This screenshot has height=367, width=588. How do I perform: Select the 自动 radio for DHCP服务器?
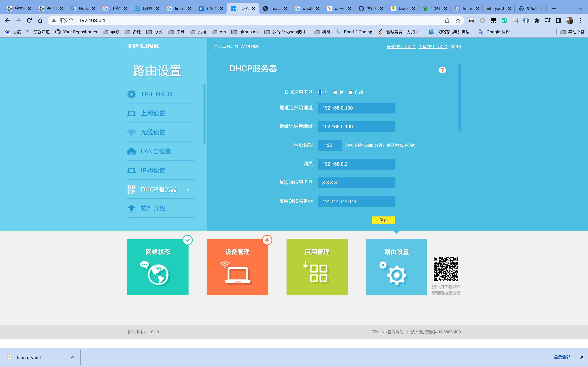[351, 92]
